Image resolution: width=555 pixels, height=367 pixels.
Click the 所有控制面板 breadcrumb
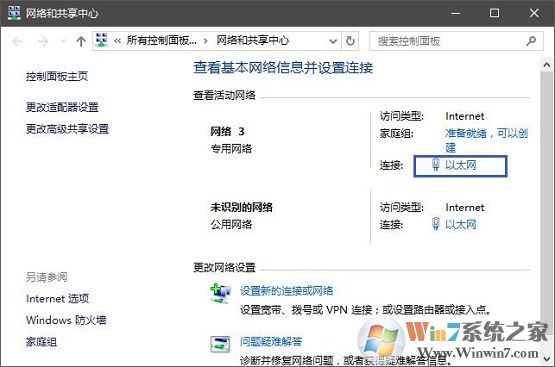click(x=161, y=41)
